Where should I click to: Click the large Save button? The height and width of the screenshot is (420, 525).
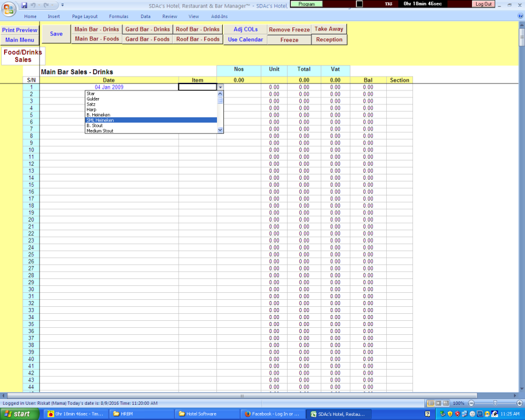pos(56,34)
